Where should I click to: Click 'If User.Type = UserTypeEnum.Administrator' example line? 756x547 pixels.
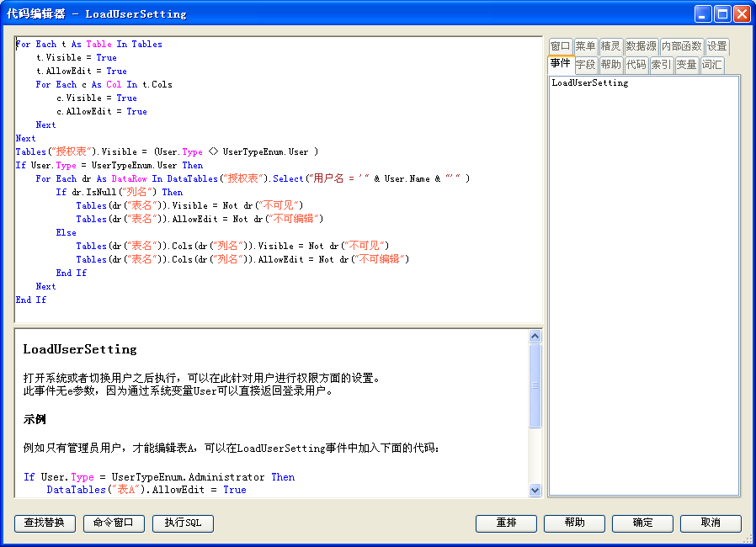pyautogui.click(x=159, y=477)
